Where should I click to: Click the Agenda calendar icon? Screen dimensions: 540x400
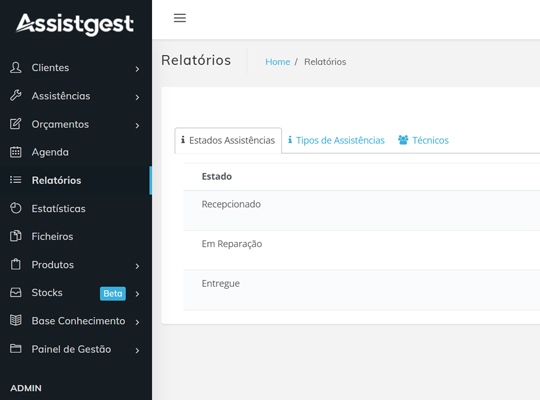click(15, 152)
